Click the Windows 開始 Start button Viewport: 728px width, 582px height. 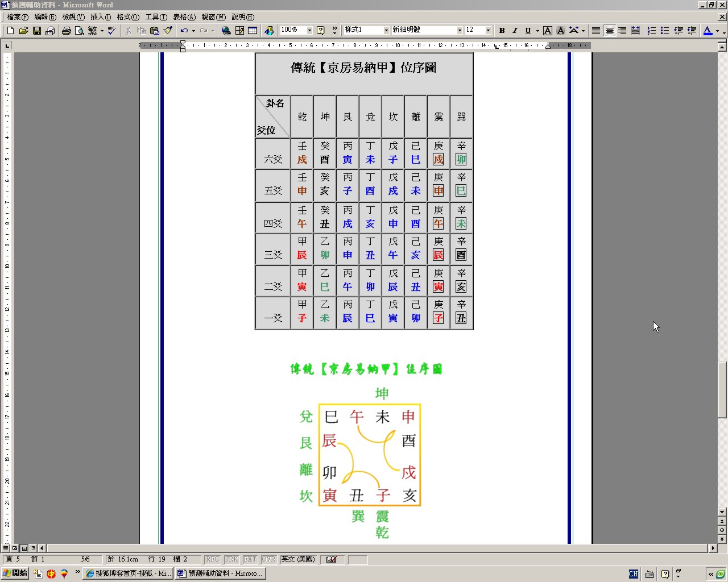15,573
